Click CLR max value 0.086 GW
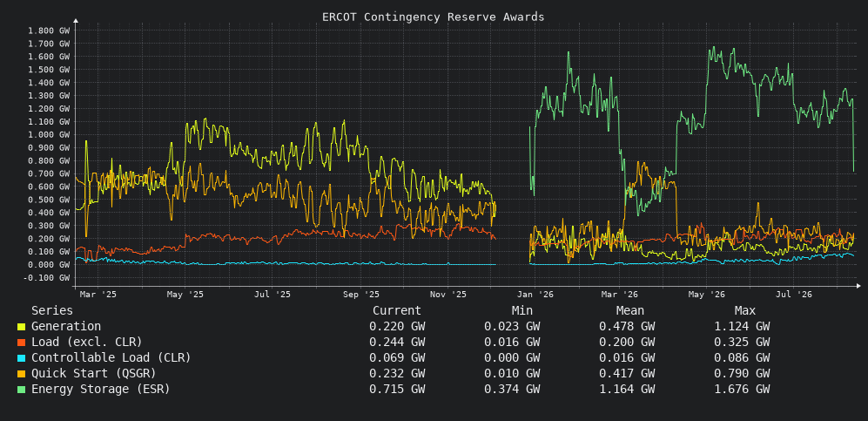 (742, 358)
